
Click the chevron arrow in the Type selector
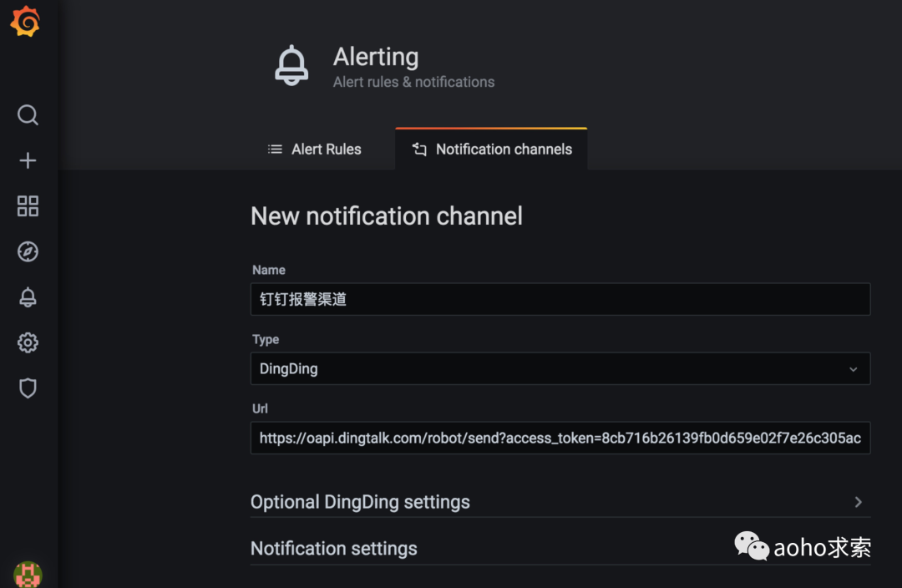(x=853, y=369)
